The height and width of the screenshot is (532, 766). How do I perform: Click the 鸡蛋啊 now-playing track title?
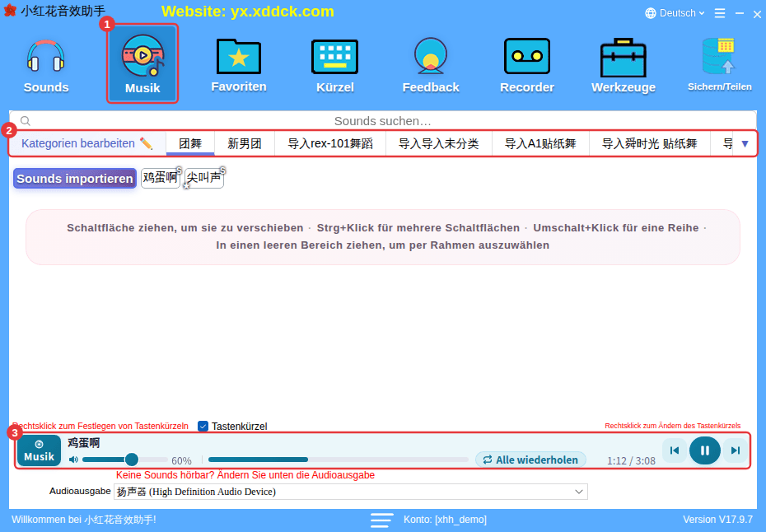pyautogui.click(x=83, y=442)
